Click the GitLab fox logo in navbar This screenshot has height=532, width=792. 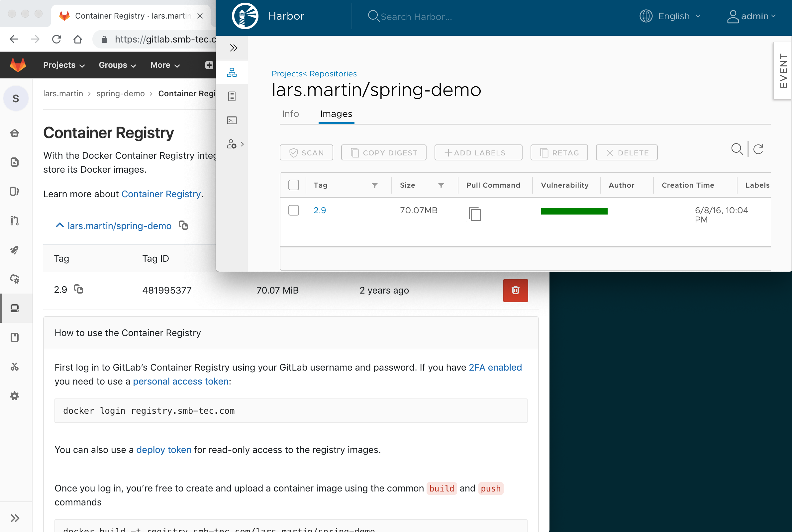[18, 64]
